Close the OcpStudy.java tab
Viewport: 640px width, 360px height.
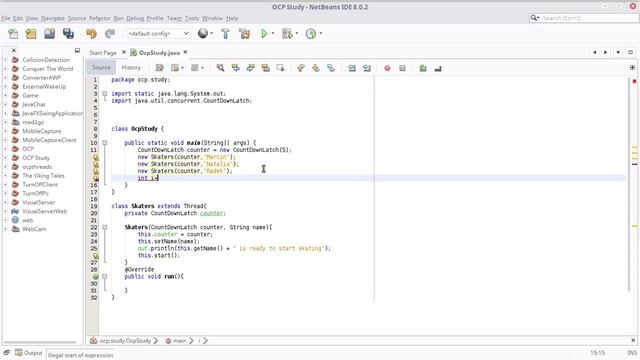coord(185,52)
